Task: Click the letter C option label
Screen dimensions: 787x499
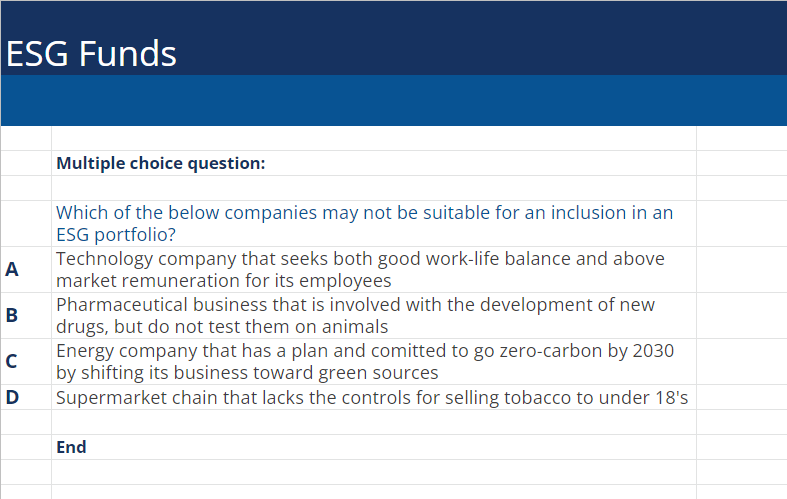Action: pos(12,362)
